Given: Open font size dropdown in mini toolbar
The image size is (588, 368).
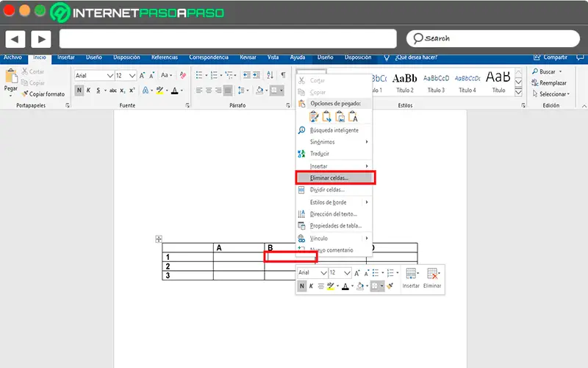Looking at the screenshot, I should pos(347,273).
